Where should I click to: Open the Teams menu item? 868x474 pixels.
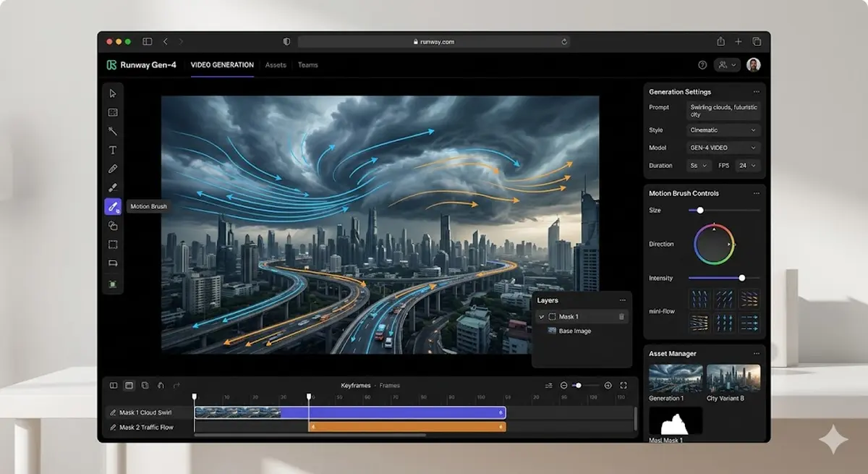tap(307, 64)
